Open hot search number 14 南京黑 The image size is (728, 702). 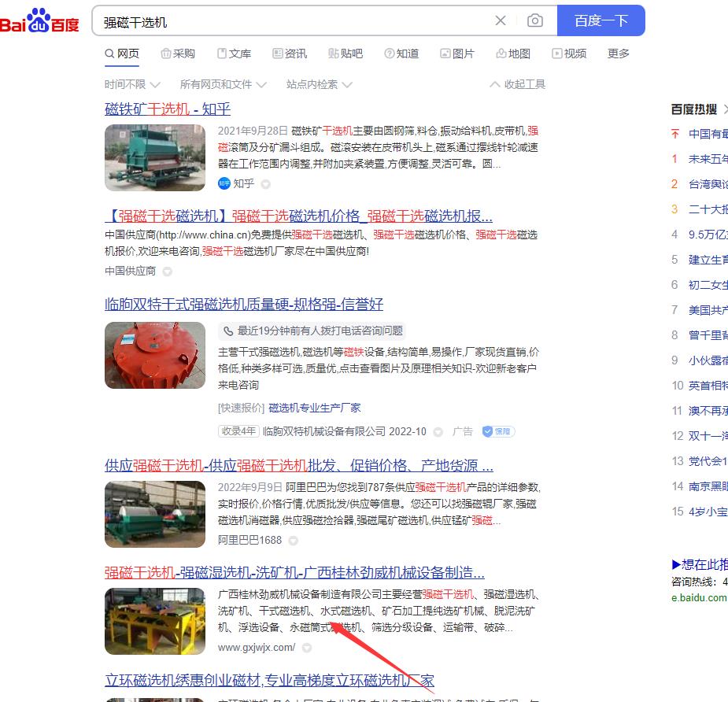(708, 486)
